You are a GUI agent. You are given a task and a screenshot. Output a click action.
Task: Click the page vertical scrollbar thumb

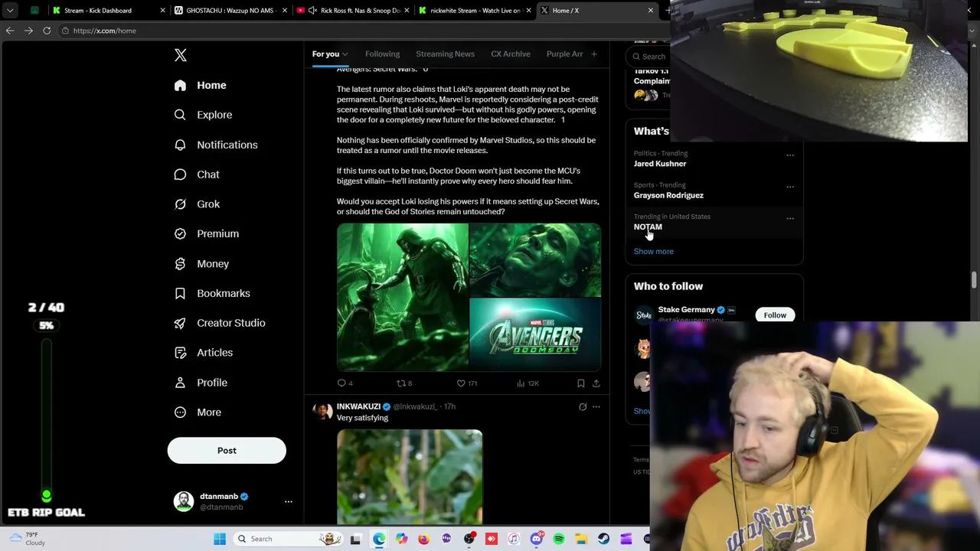[974, 280]
